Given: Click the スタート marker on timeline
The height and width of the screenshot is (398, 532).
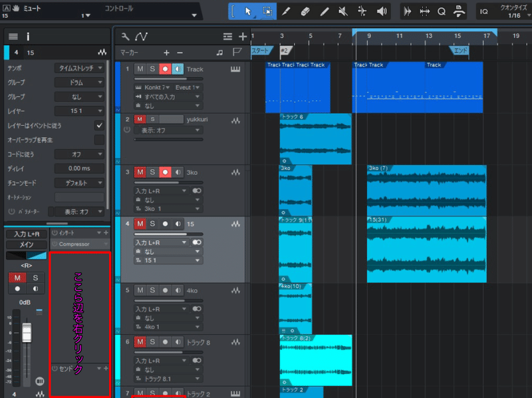Looking at the screenshot, I should tap(261, 51).
